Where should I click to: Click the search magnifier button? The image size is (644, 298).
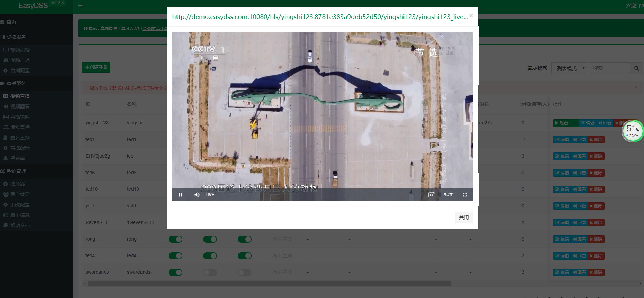pos(636,68)
